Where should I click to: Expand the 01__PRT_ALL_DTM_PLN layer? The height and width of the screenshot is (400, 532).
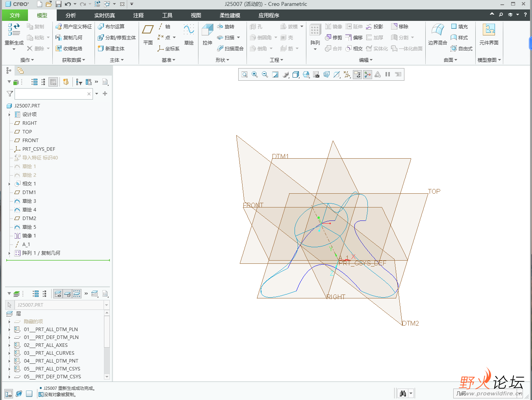pos(9,330)
